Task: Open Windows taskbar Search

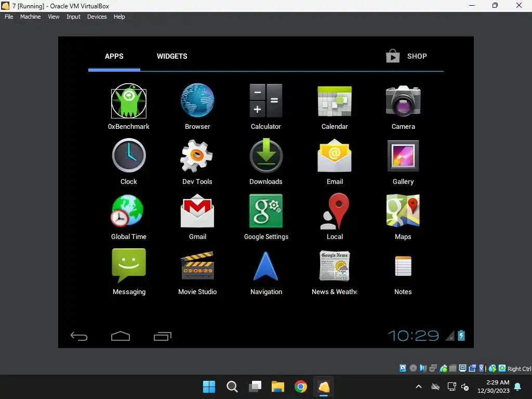Action: click(232, 387)
